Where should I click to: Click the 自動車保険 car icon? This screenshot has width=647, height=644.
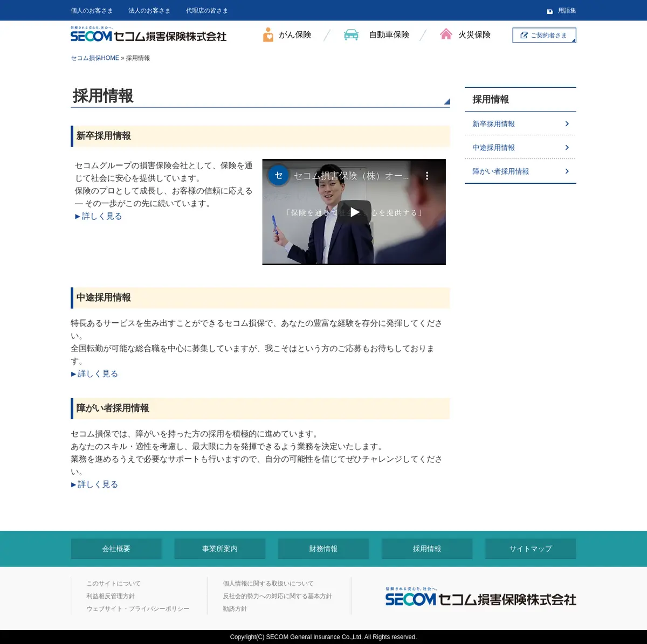pyautogui.click(x=351, y=35)
